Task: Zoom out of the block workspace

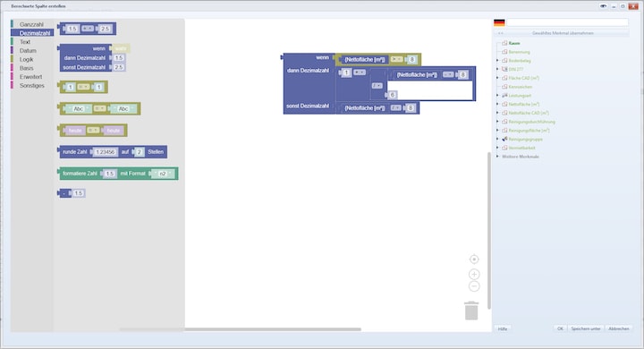Action: (x=474, y=286)
